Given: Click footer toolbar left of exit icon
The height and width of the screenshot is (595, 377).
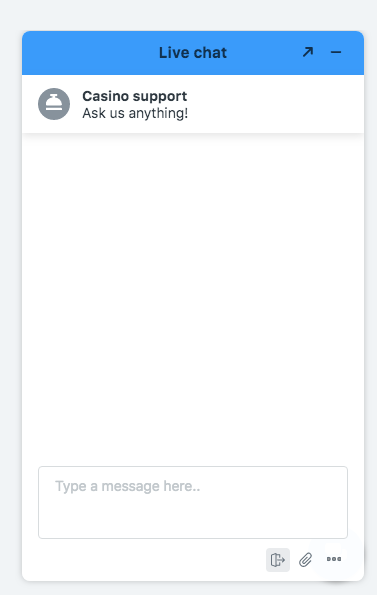Looking at the screenshot, I should coord(144,560).
